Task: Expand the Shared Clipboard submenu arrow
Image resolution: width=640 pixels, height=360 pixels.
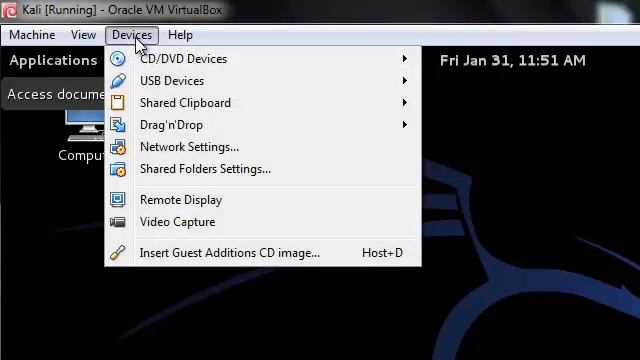Action: coord(404,102)
